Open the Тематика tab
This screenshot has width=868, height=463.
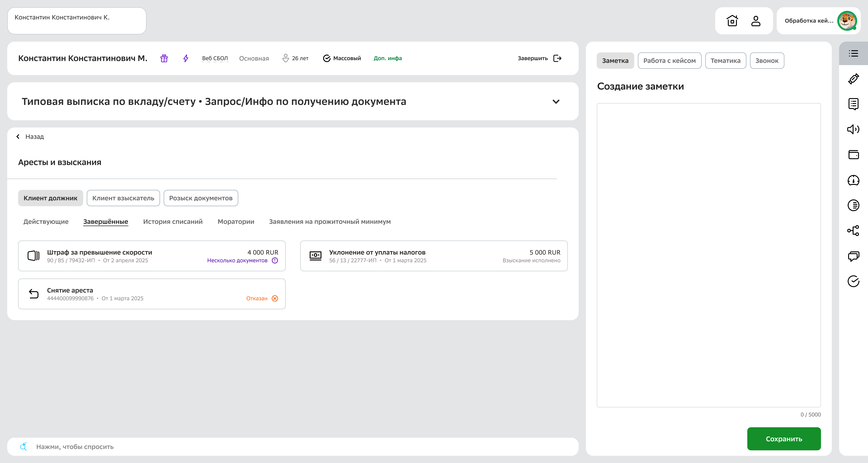coord(725,61)
